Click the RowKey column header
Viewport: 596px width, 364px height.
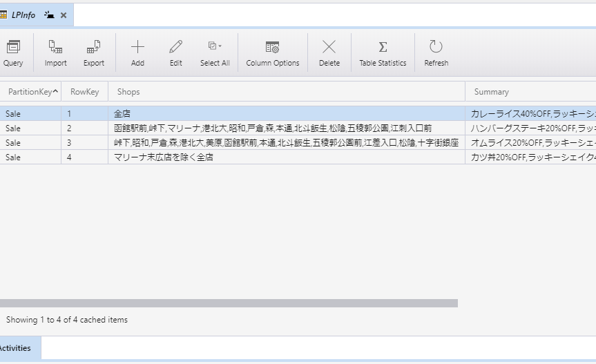84,92
